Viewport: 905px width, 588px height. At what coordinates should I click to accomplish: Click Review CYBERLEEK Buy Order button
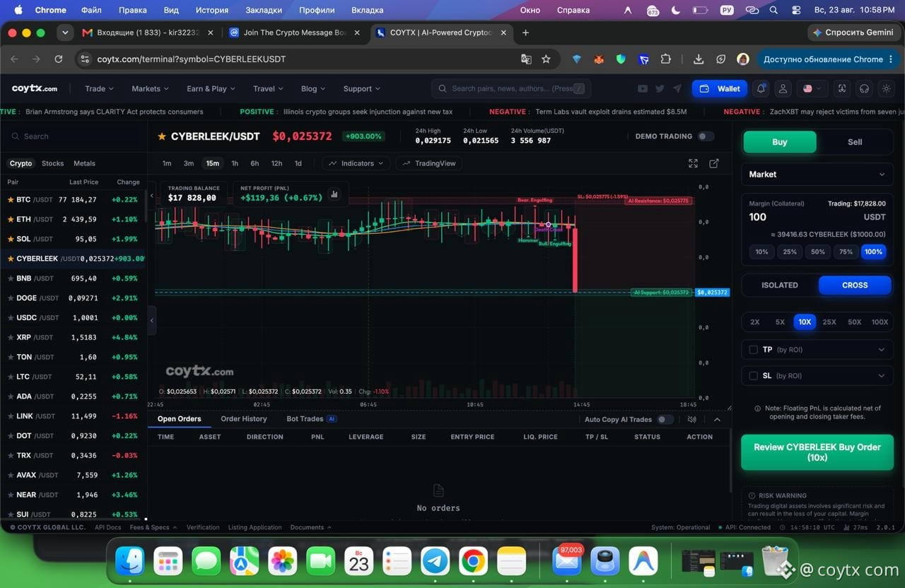pos(817,452)
